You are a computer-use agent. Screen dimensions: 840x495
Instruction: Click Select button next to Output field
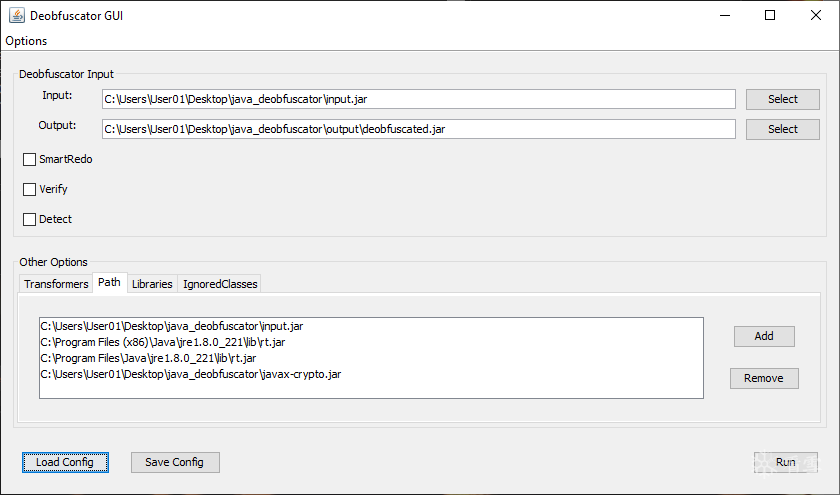783,129
